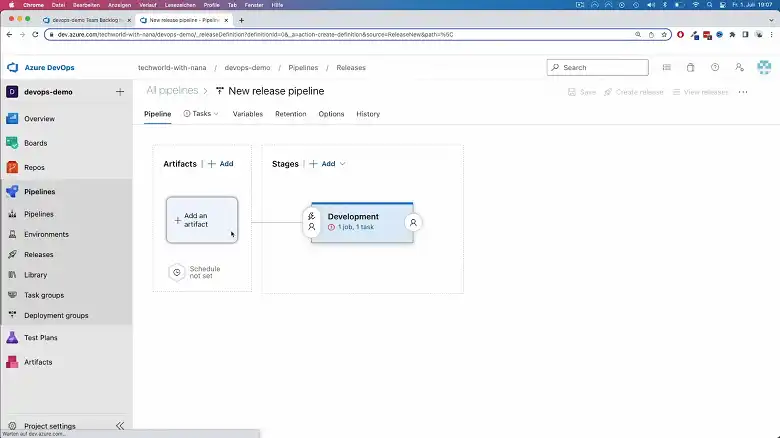Open the work items list icon in header
780x438 pixels.
(667, 67)
